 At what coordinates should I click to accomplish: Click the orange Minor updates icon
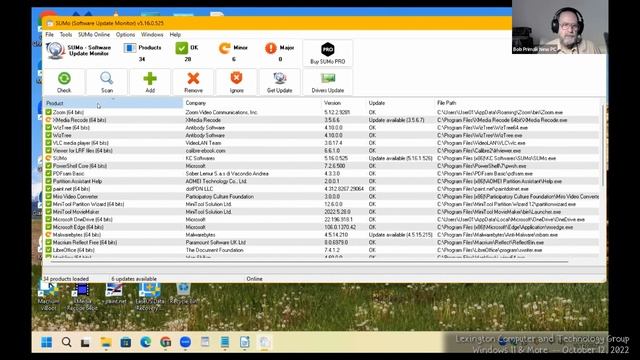point(224,49)
